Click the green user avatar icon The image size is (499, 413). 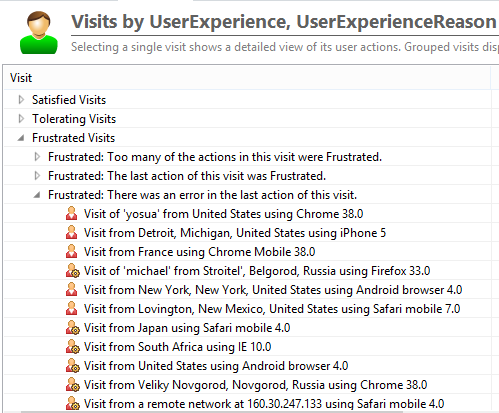tap(39, 32)
